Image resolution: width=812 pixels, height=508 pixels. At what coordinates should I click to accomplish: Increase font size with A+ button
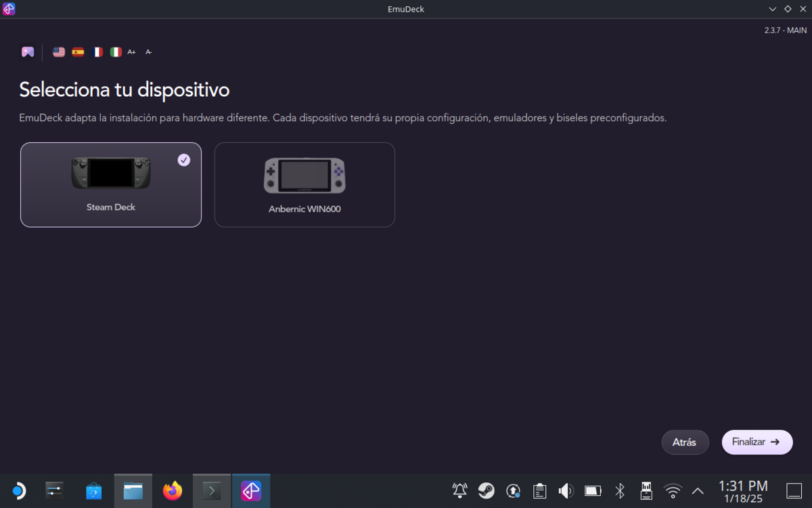click(x=132, y=52)
